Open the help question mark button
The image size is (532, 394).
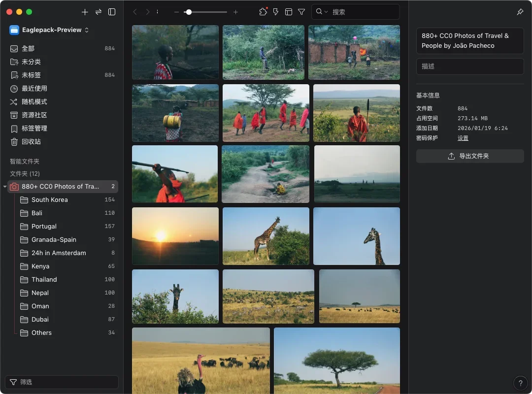pyautogui.click(x=521, y=383)
